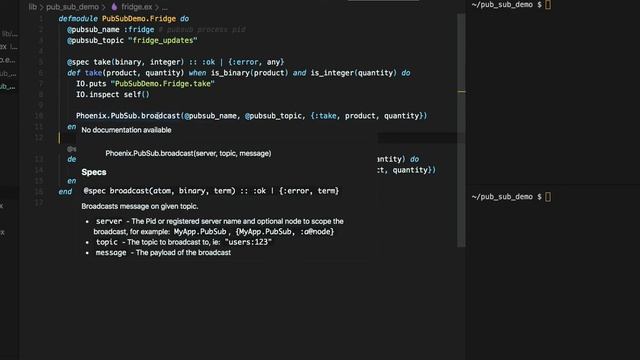Click "No documentation available" in hover popup
This screenshot has width=640, height=360.
(x=126, y=130)
